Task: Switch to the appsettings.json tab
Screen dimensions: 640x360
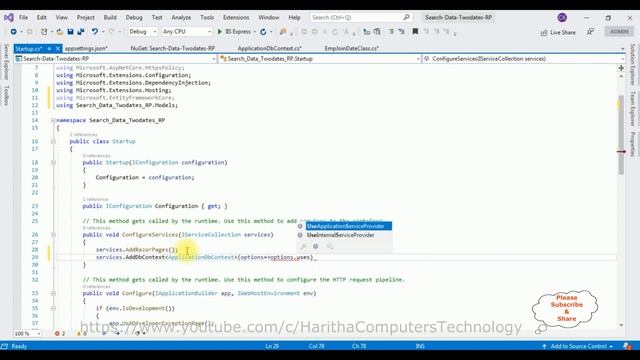Action: (86, 48)
